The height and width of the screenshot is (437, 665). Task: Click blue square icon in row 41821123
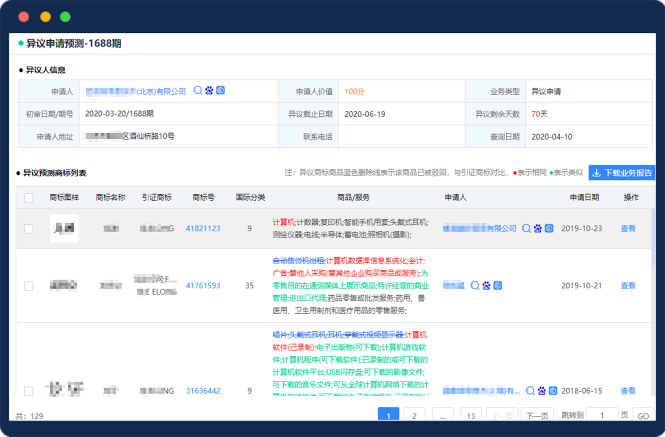[549, 228]
